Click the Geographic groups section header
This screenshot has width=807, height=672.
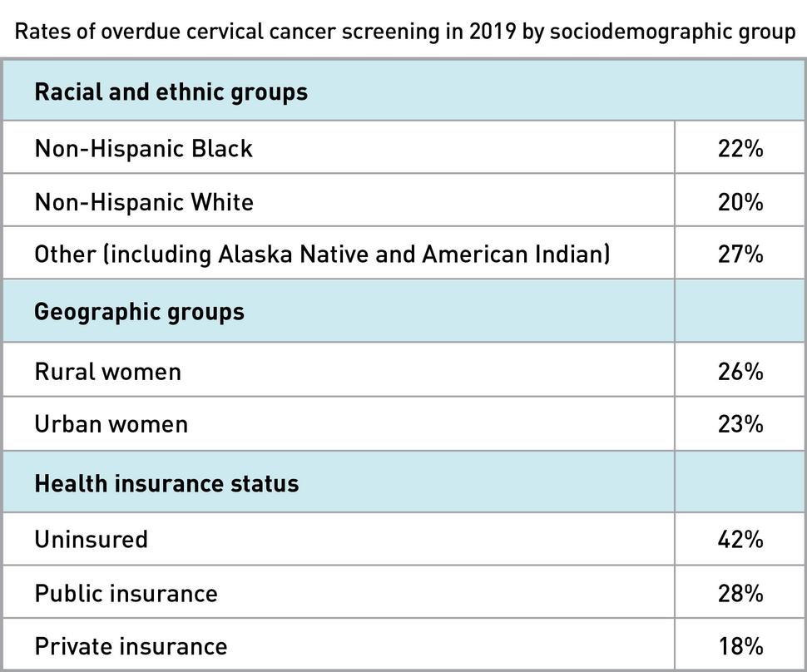click(139, 312)
